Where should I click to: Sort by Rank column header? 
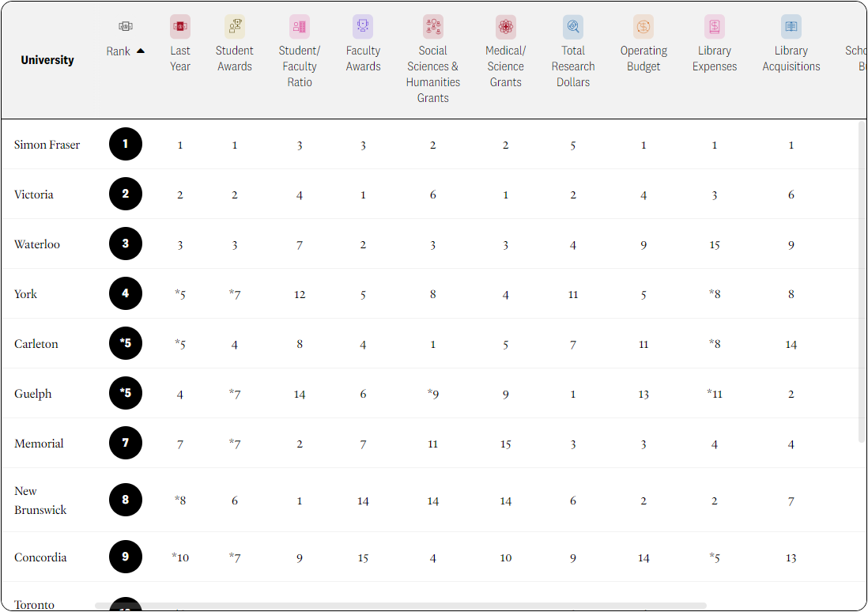pyautogui.click(x=119, y=51)
